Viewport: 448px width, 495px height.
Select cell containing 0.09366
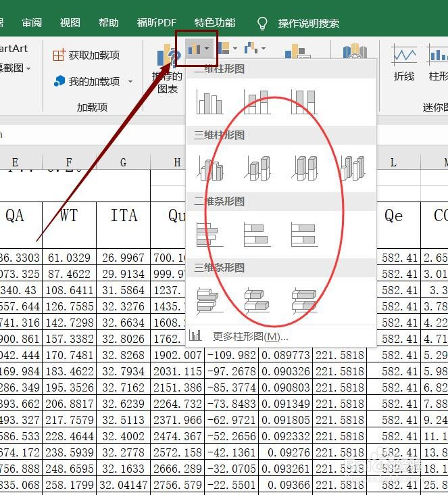point(286,485)
